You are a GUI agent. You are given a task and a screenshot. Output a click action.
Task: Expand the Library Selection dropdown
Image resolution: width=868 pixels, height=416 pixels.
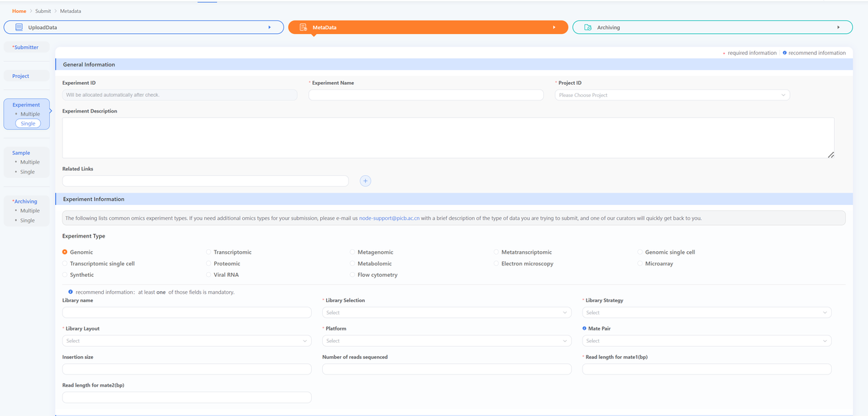click(446, 313)
